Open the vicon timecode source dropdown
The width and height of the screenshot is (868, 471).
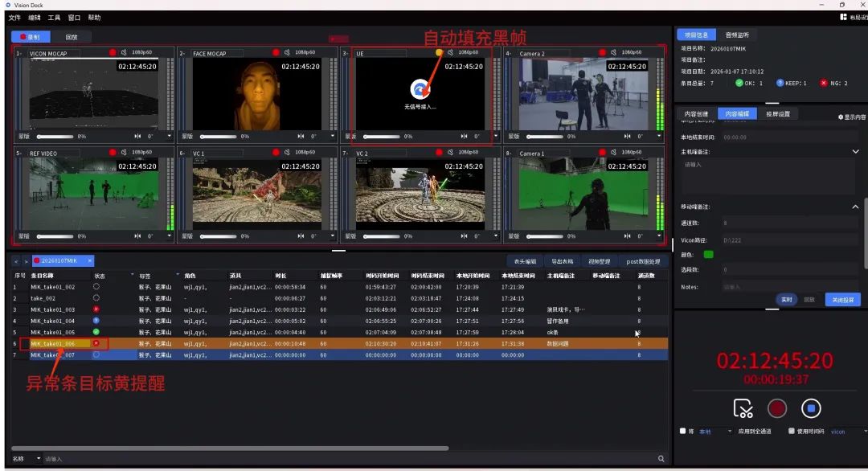tap(848, 432)
